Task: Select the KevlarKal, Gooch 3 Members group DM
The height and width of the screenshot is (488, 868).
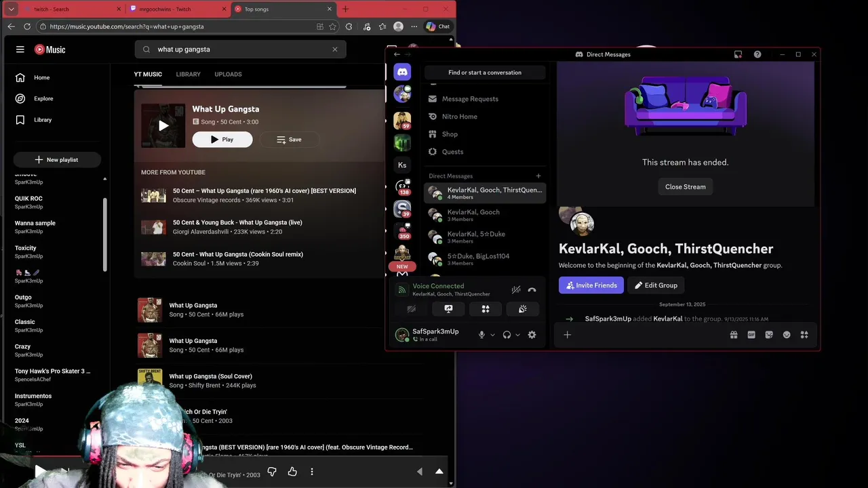Action: point(485,216)
